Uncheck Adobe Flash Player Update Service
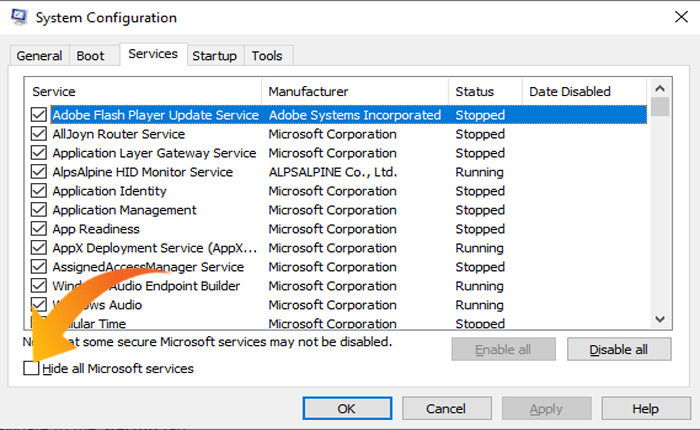This screenshot has height=430, width=700. click(x=39, y=115)
